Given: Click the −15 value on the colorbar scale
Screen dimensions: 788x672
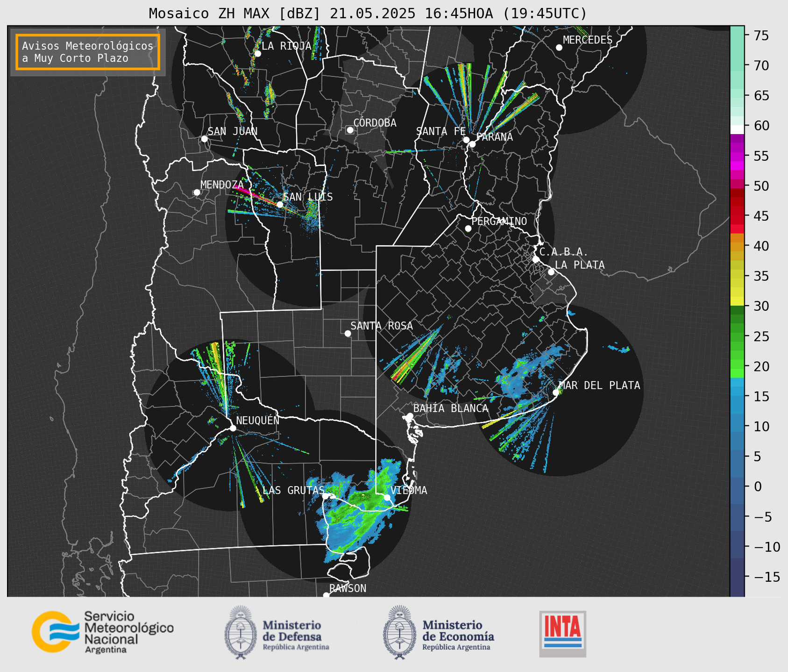Looking at the screenshot, I should [767, 577].
